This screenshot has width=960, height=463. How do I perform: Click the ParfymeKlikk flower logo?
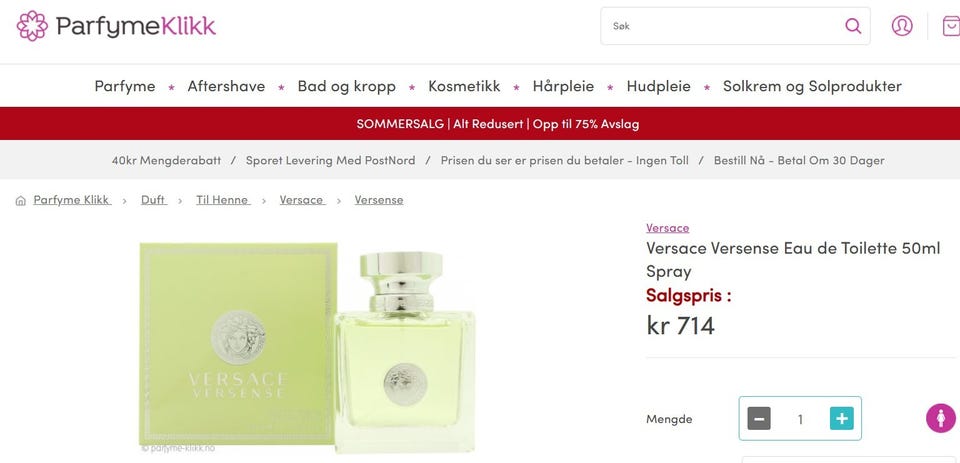[x=32, y=26]
